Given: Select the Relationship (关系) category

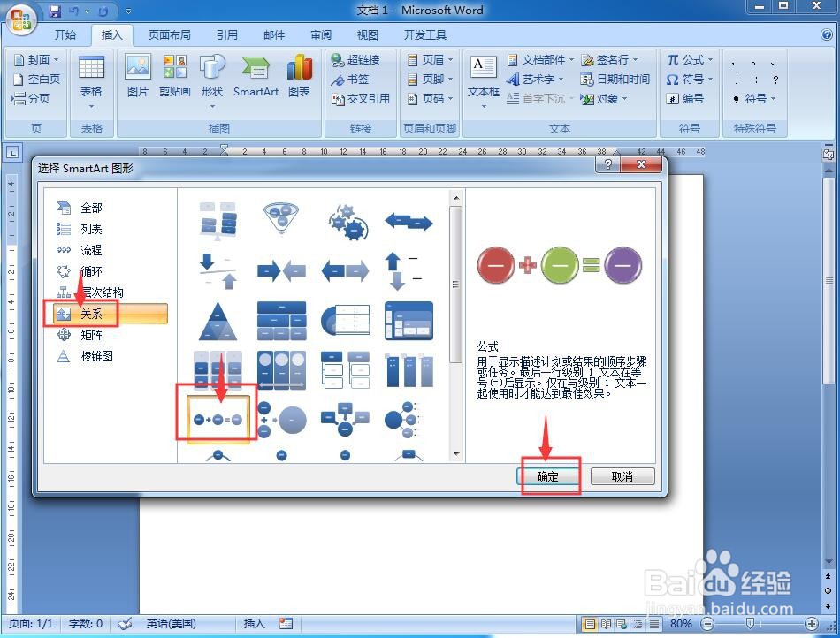Looking at the screenshot, I should click(x=110, y=314).
